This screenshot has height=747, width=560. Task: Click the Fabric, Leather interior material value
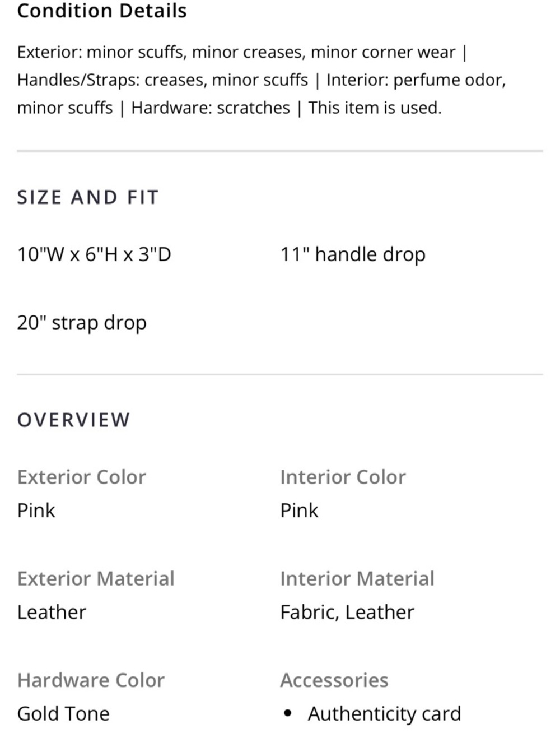point(347,612)
